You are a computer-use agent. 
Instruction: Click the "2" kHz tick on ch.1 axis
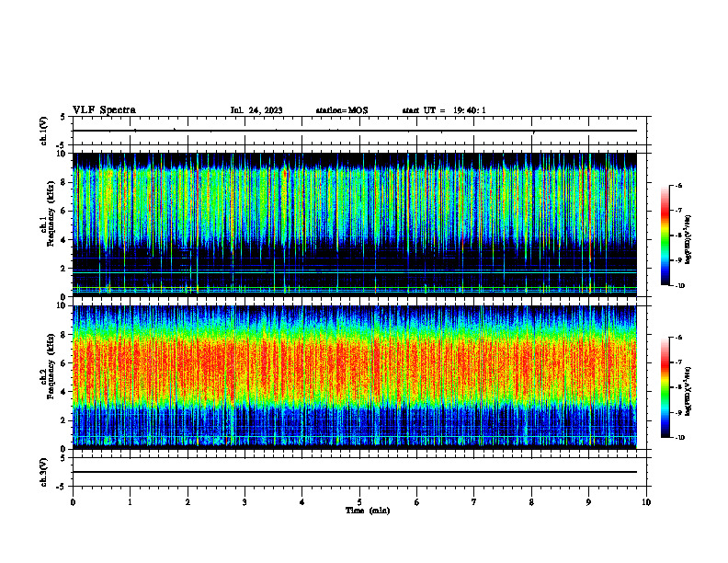tap(65, 269)
